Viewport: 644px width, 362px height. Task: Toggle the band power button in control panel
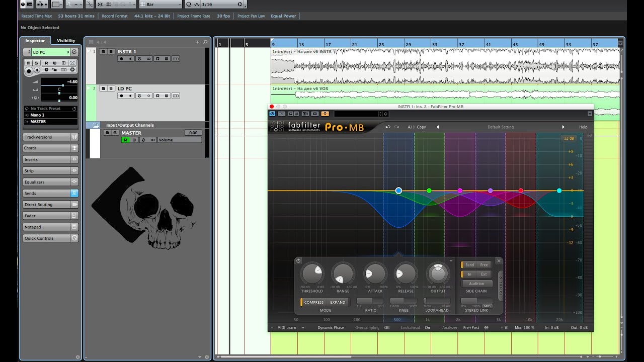(x=298, y=260)
